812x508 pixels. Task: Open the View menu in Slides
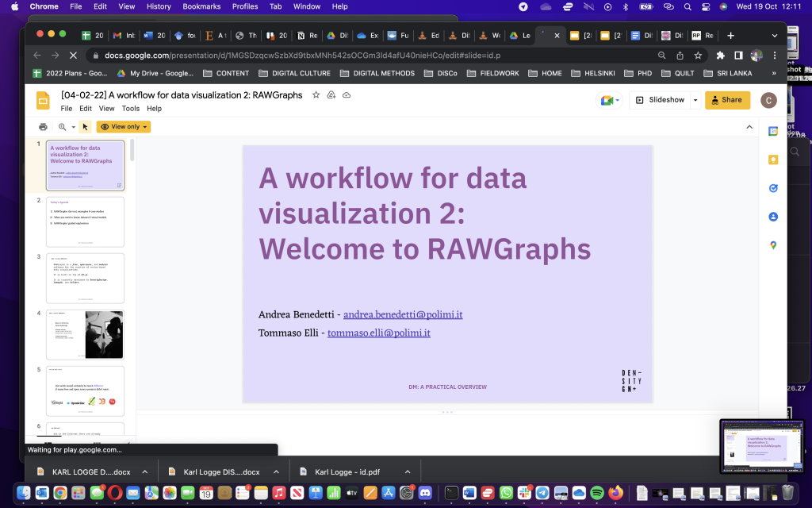tap(106, 109)
